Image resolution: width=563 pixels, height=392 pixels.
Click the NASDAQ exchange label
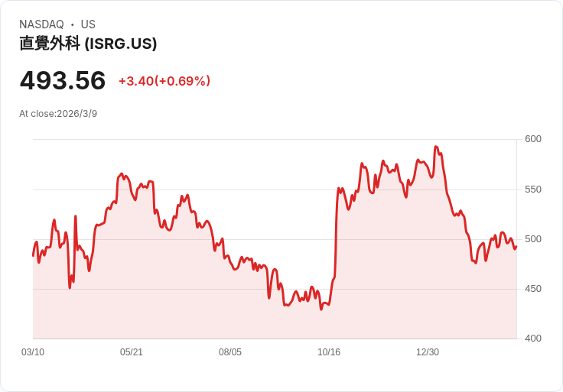pos(41,24)
